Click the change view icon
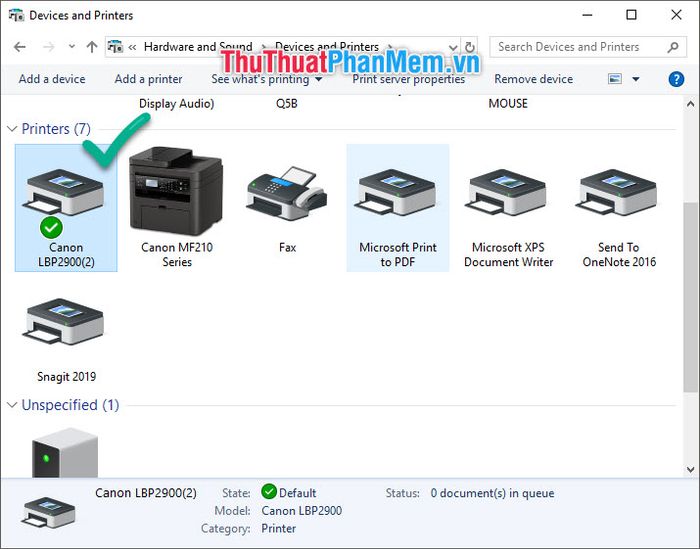Image resolution: width=700 pixels, height=549 pixels. pos(615,79)
